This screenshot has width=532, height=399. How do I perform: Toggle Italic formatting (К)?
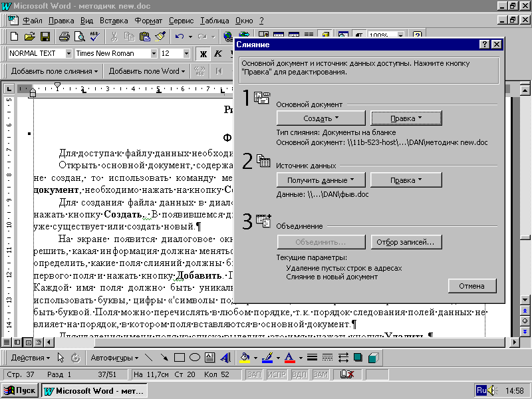coord(218,54)
